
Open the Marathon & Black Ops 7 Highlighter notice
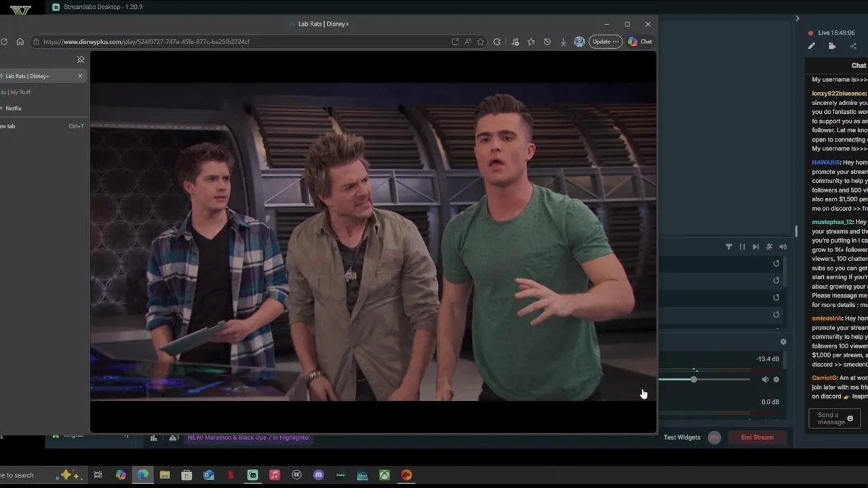tap(249, 437)
